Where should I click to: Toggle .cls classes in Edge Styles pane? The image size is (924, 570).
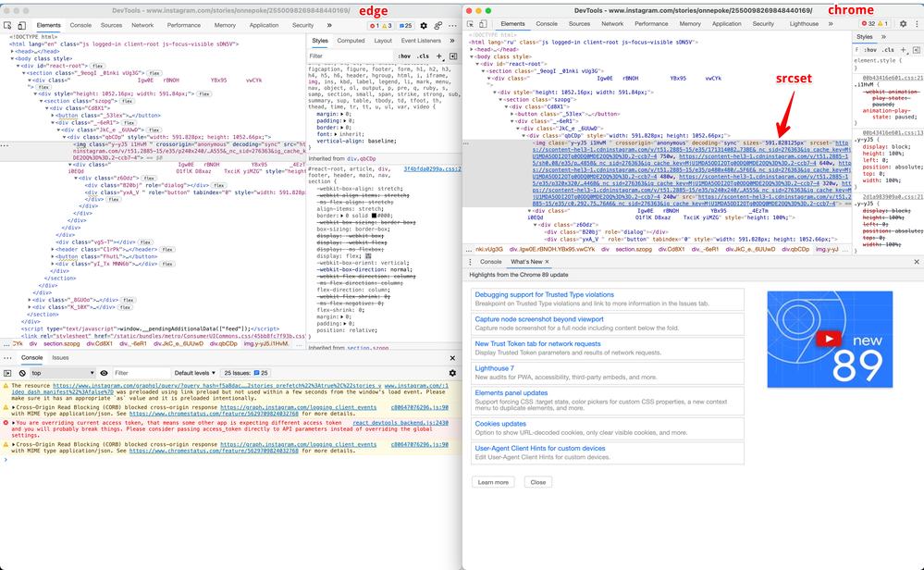(423, 56)
